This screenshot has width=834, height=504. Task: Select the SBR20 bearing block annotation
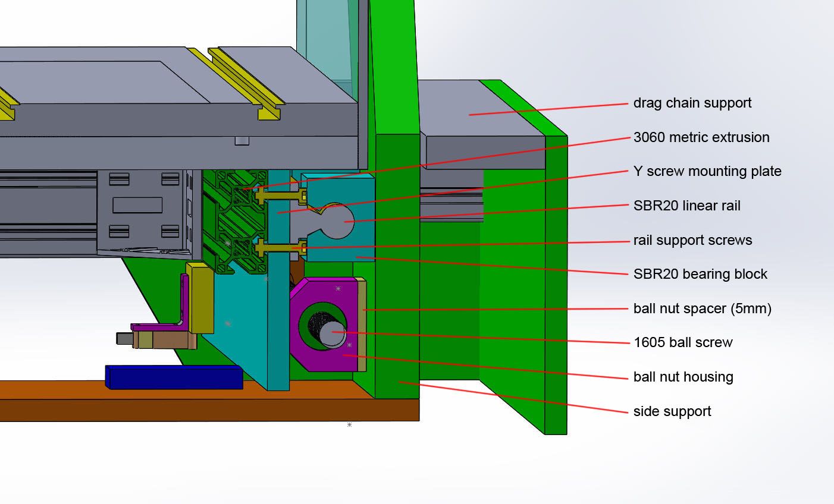pyautogui.click(x=701, y=274)
